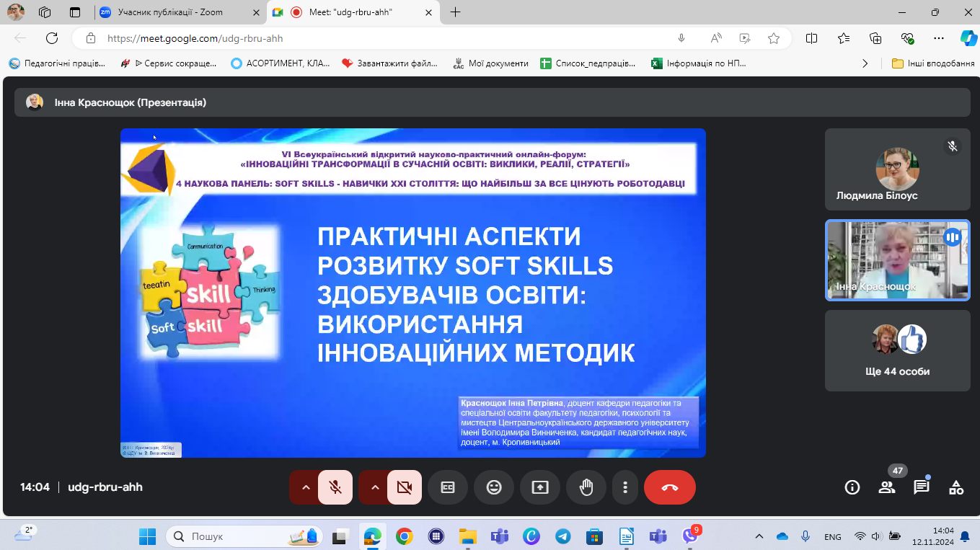Click the "Ще 44 особи" participants tile
This screenshot has height=550, width=980.
point(897,351)
